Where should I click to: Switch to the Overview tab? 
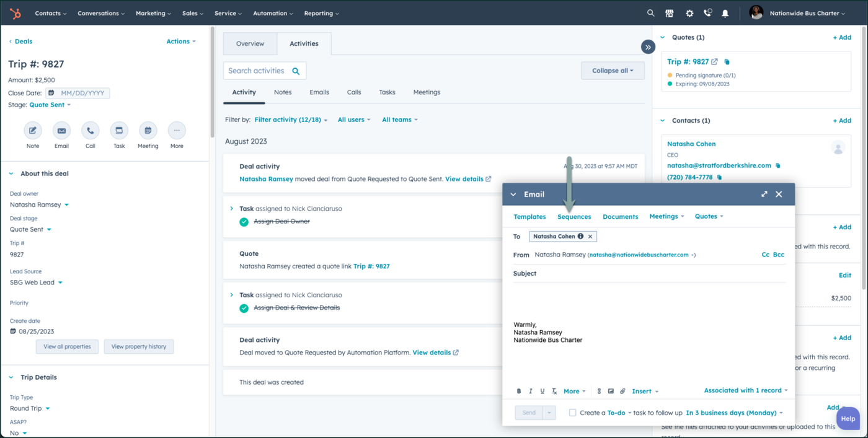tap(250, 44)
